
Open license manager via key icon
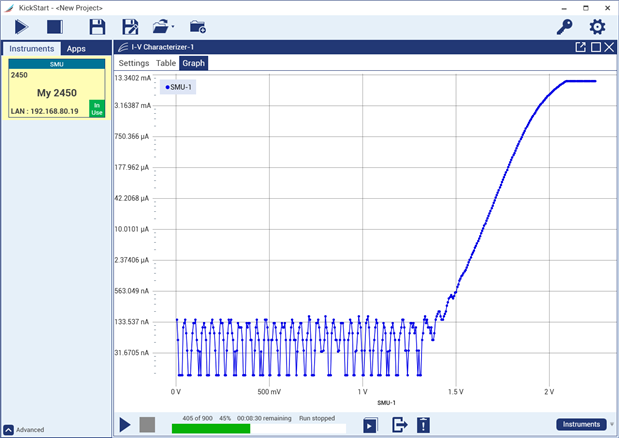pos(564,27)
